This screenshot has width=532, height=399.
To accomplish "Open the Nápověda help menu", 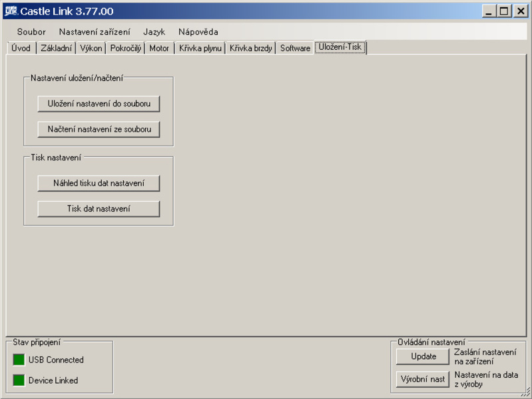I will coord(198,32).
